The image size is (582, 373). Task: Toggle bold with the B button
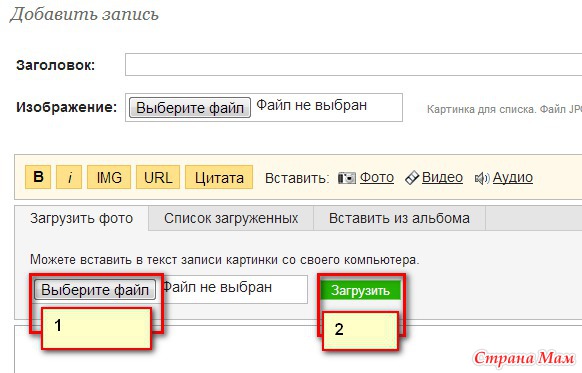coord(38,177)
